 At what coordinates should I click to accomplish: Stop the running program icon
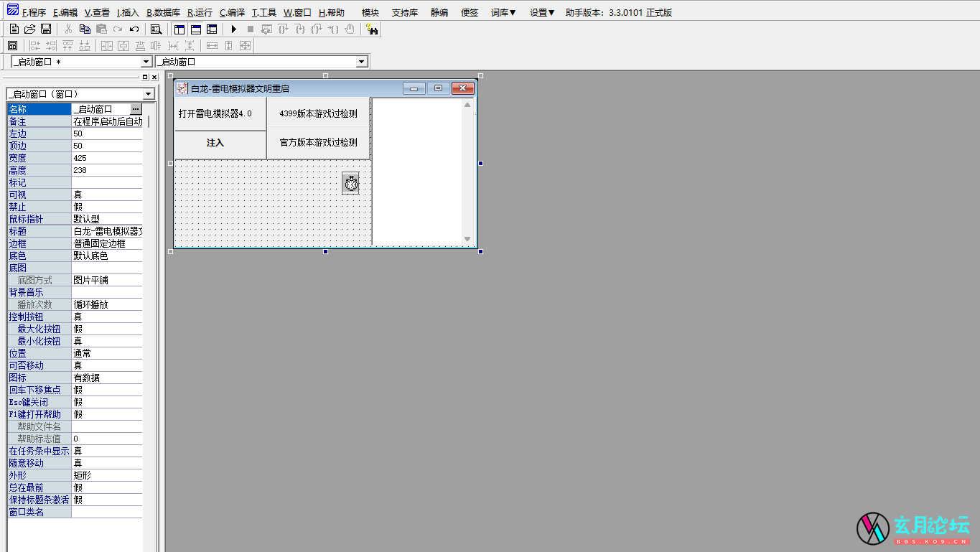(250, 29)
